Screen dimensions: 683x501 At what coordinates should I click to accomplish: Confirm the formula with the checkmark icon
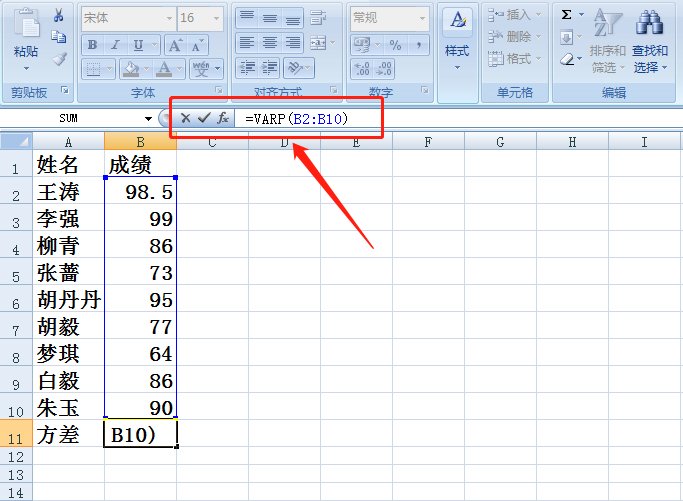(x=204, y=118)
